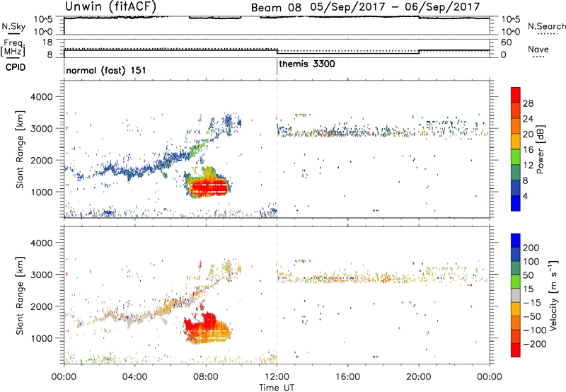Click the bright blue bottom Power colorbar segment
The width and height of the screenshot is (566, 392).
(516, 203)
